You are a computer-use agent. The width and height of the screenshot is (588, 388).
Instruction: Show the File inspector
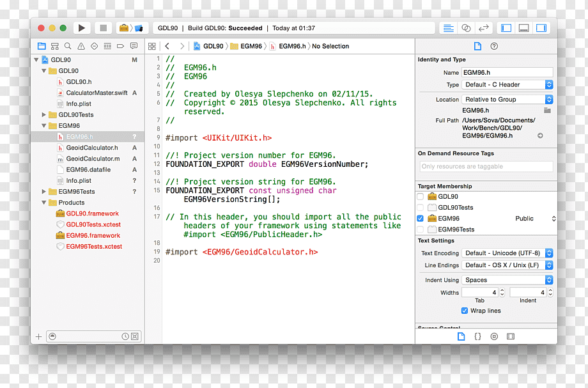coord(477,46)
